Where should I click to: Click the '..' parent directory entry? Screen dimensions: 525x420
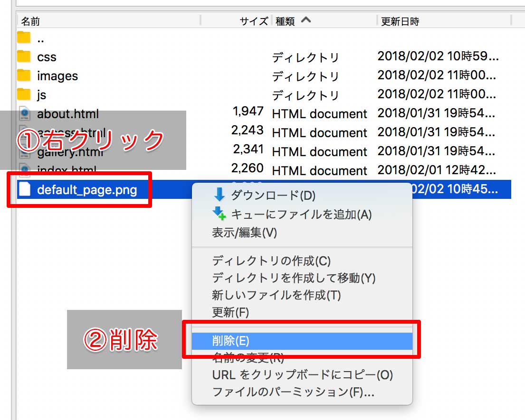tap(40, 41)
